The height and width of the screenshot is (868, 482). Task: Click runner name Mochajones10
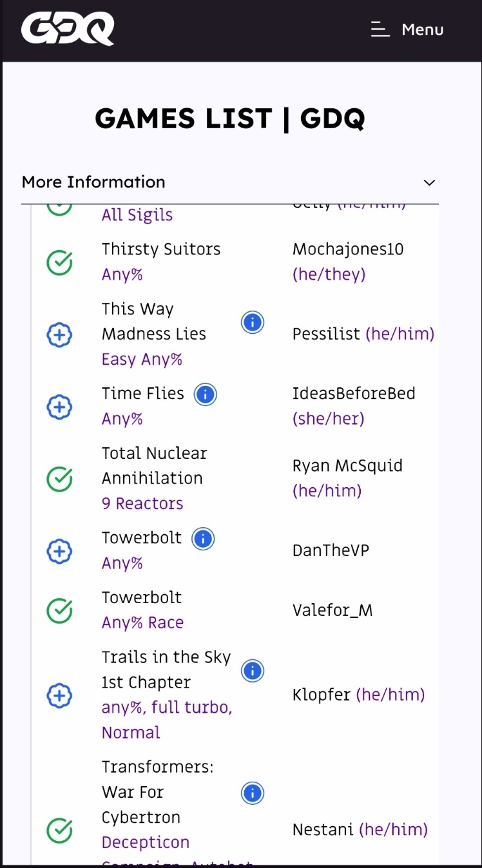point(348,249)
